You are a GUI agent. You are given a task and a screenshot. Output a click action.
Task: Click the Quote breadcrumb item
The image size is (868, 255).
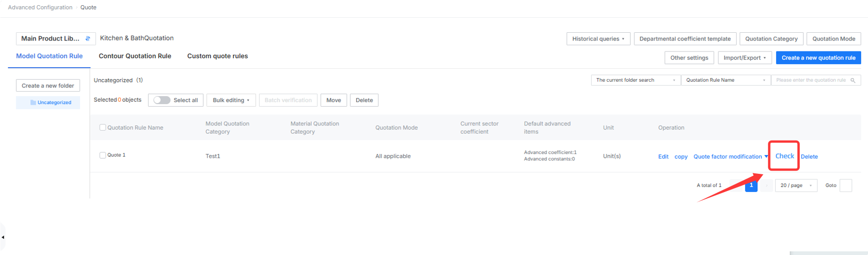point(88,7)
